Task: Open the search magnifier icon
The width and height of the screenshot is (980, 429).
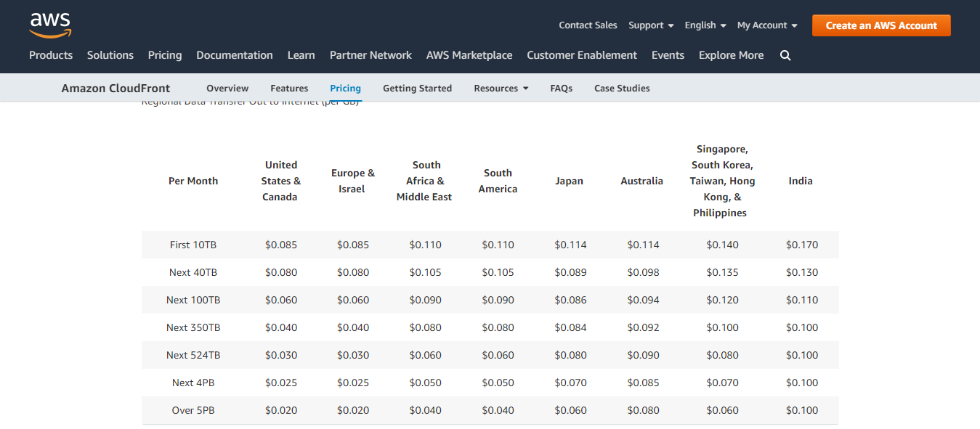Action: click(x=785, y=55)
